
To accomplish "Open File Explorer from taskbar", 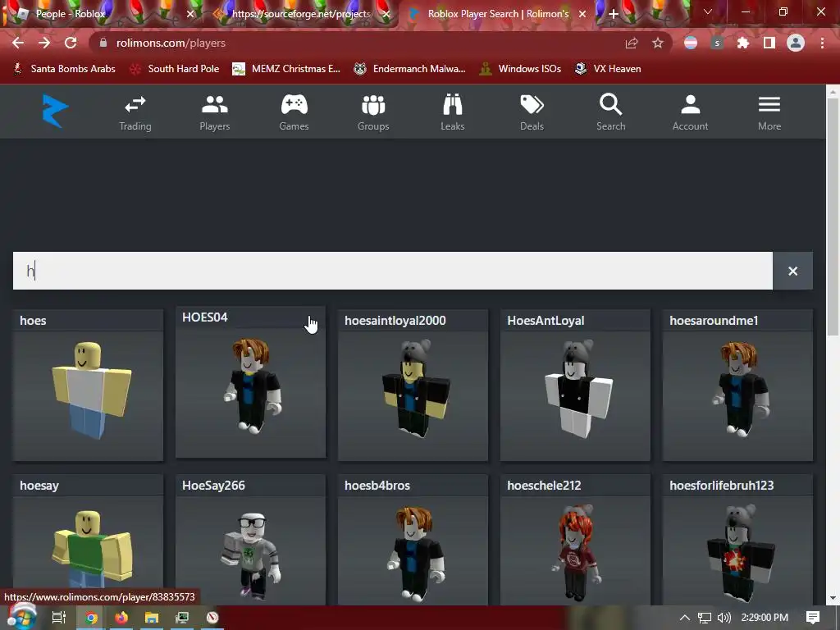I will pyautogui.click(x=152, y=618).
